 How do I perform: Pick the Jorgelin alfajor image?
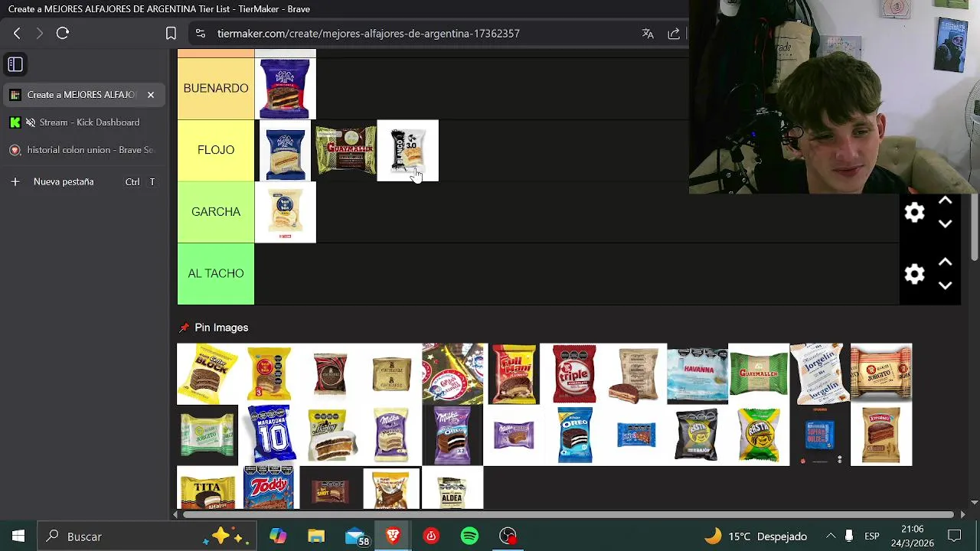click(820, 373)
